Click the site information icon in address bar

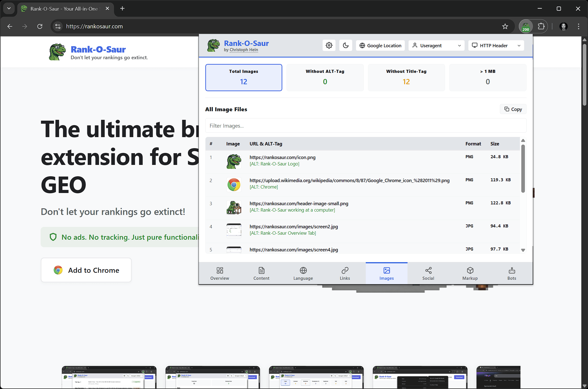[x=58, y=26]
